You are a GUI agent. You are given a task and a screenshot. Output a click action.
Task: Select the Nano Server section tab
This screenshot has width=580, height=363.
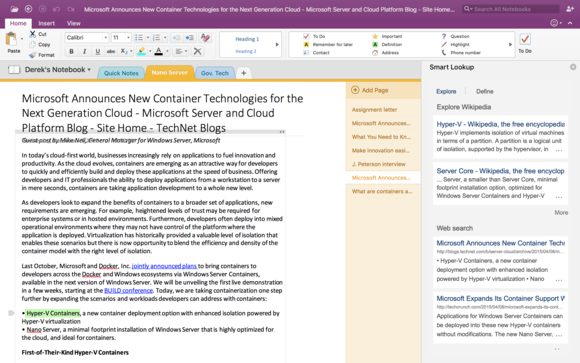pyautogui.click(x=169, y=73)
